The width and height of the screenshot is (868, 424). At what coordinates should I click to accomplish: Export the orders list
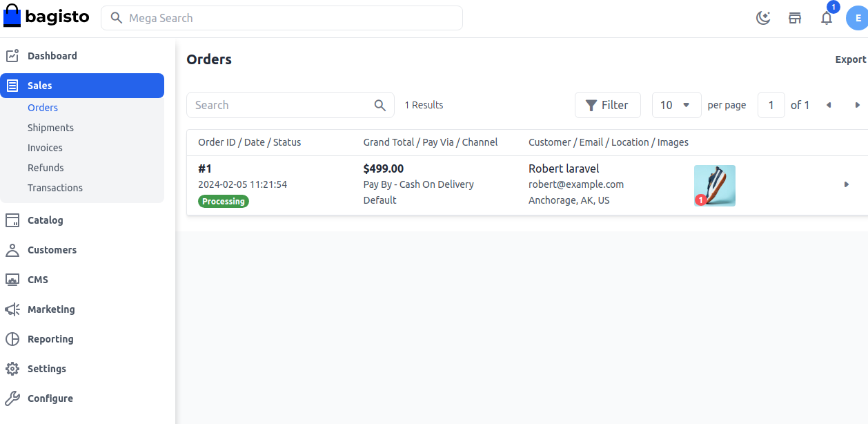(851, 59)
